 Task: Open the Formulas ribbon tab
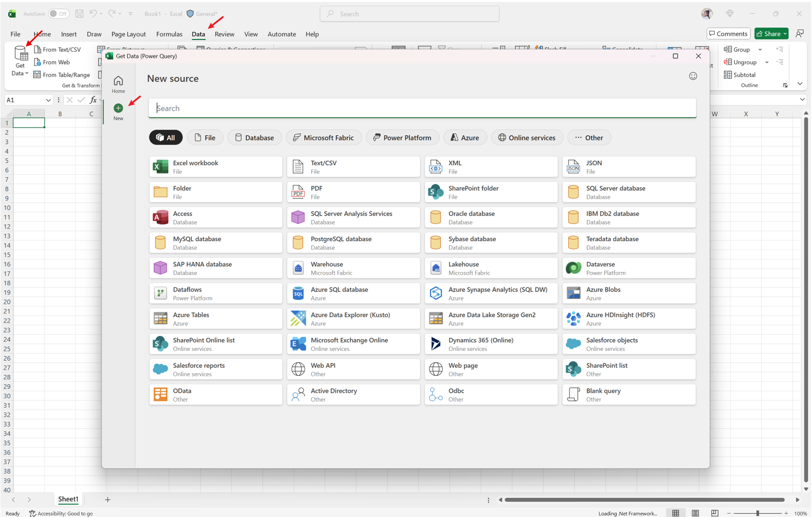(169, 34)
